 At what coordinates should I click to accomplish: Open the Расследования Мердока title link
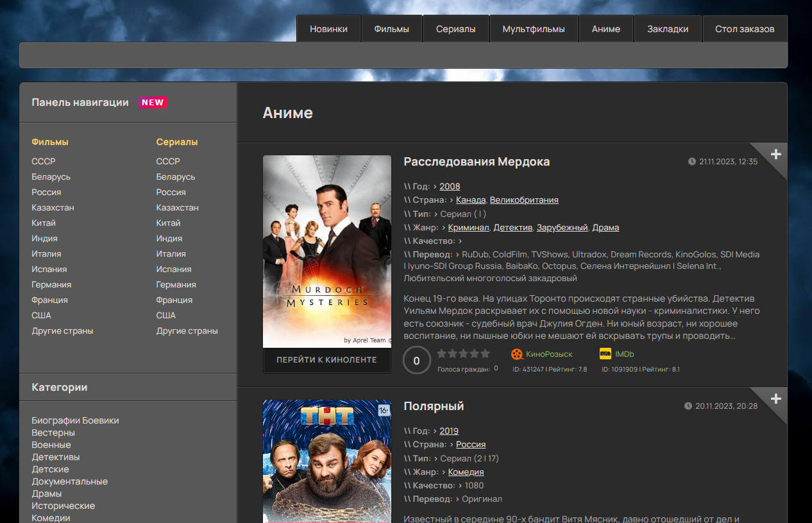pyautogui.click(x=477, y=162)
